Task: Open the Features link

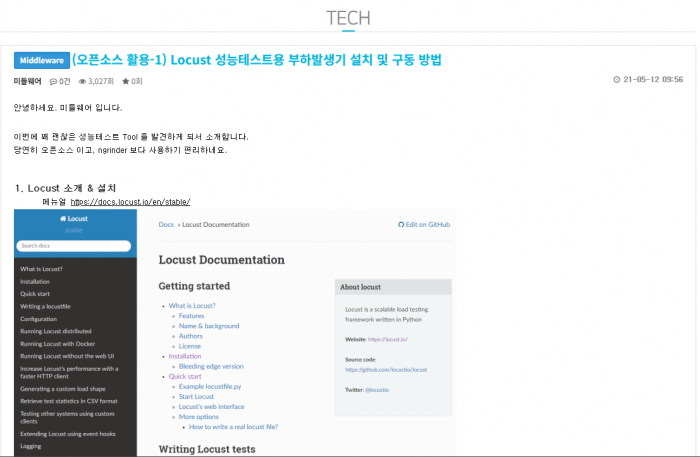Action: pos(192,316)
